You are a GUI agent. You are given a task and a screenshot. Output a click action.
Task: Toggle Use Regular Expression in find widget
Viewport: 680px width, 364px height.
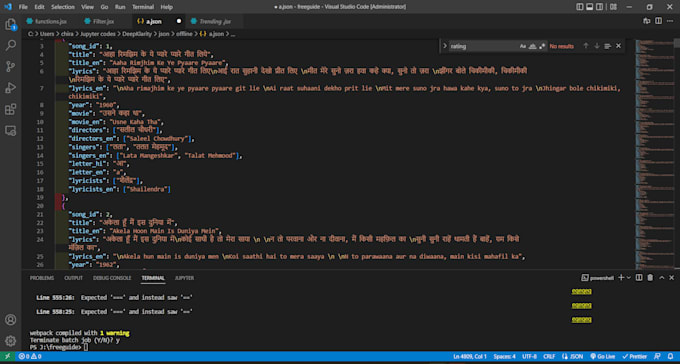point(542,46)
